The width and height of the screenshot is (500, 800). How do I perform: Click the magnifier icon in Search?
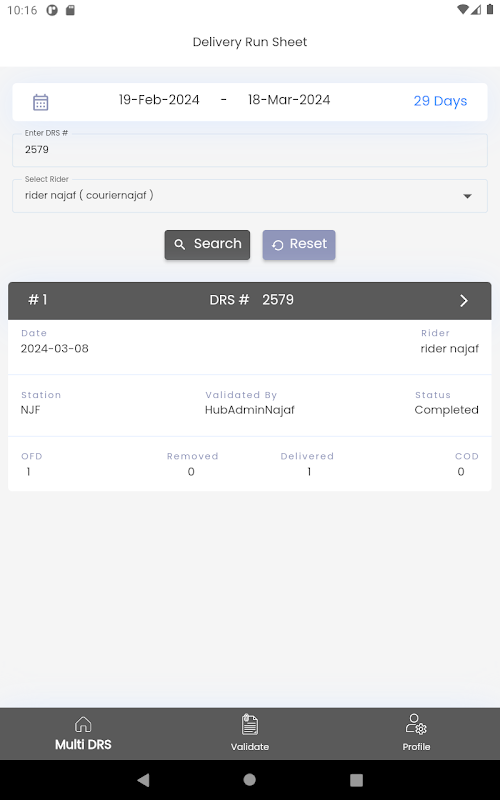click(180, 244)
